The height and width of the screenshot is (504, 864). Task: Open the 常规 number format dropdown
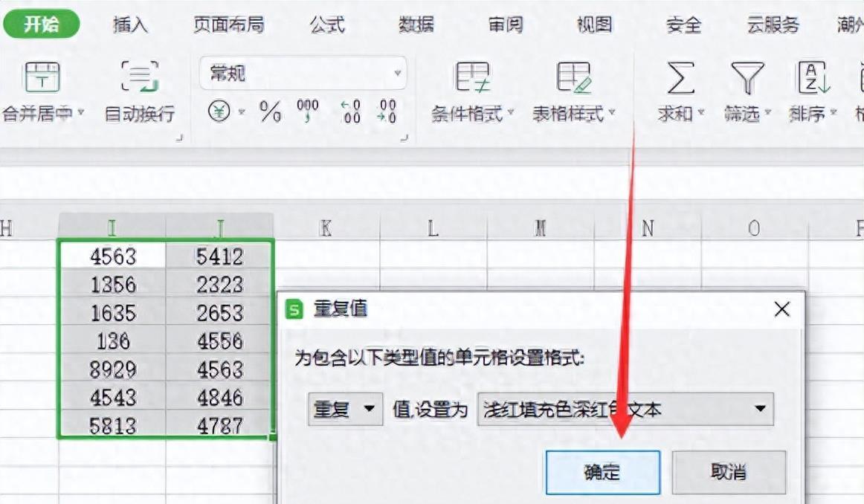pos(398,74)
